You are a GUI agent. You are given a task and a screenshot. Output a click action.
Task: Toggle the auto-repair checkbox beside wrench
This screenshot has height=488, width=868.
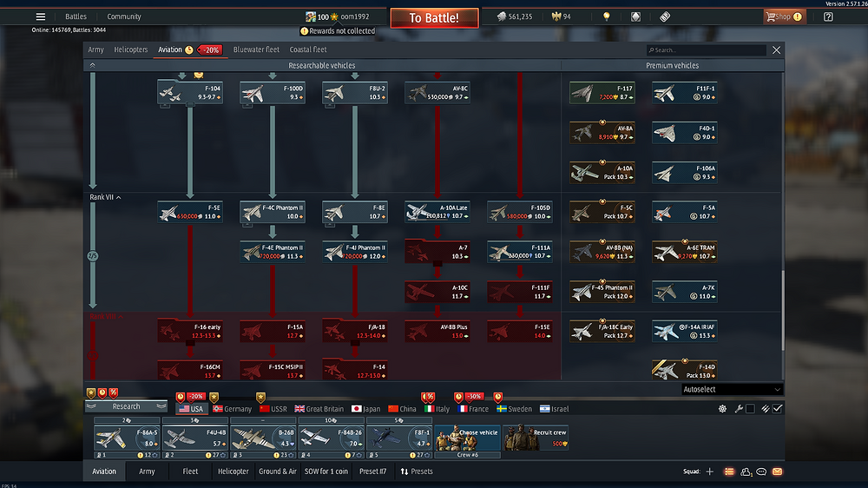click(750, 409)
